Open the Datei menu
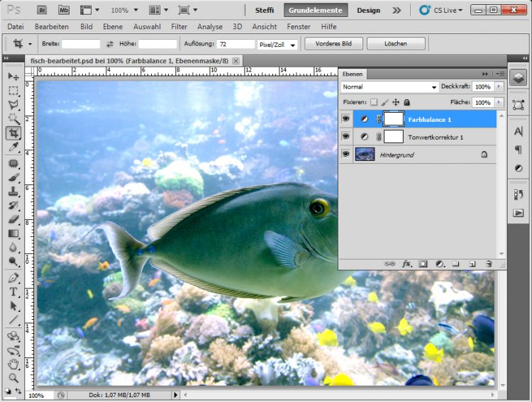The height and width of the screenshot is (402, 532). pos(16,26)
